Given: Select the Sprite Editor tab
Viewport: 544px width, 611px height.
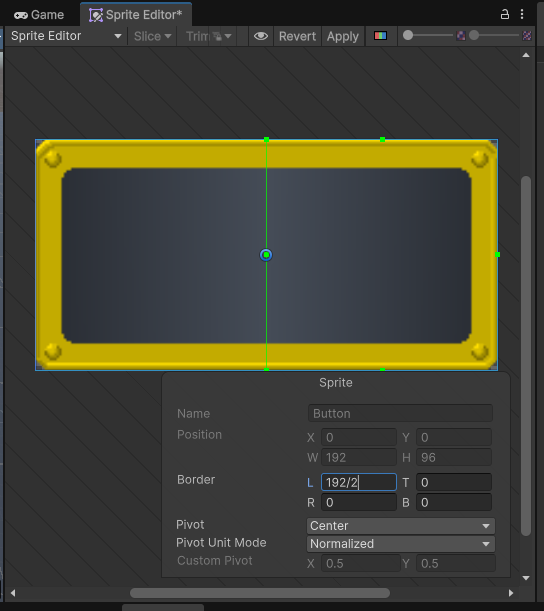Looking at the screenshot, I should tap(136, 15).
